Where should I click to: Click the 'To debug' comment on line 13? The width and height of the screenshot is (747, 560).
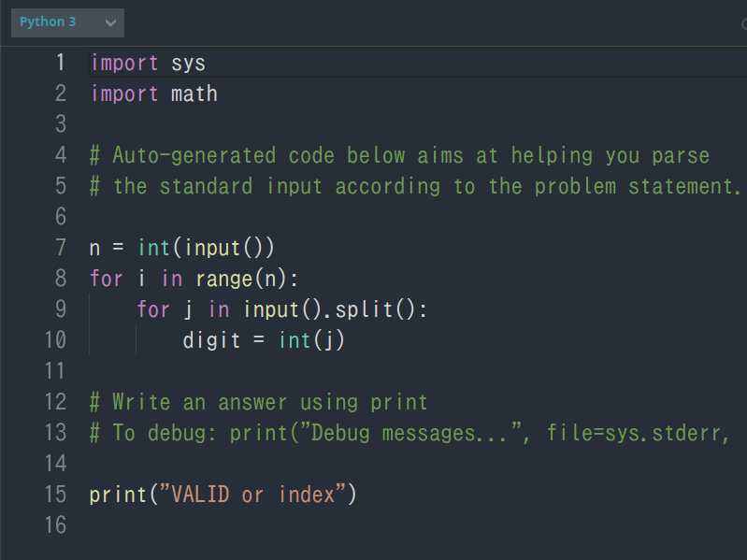tap(409, 433)
